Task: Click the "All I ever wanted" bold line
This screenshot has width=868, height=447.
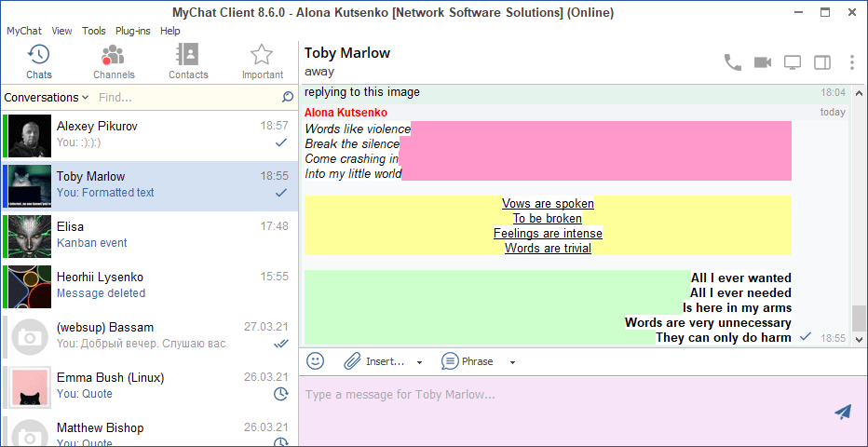Action: pyautogui.click(x=740, y=278)
